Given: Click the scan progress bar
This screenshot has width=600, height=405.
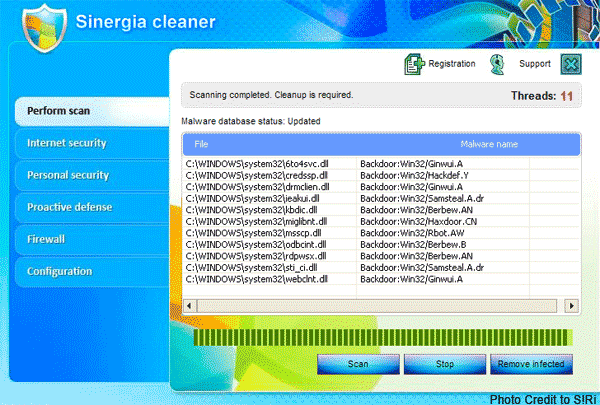Looking at the screenshot, I should point(383,337).
